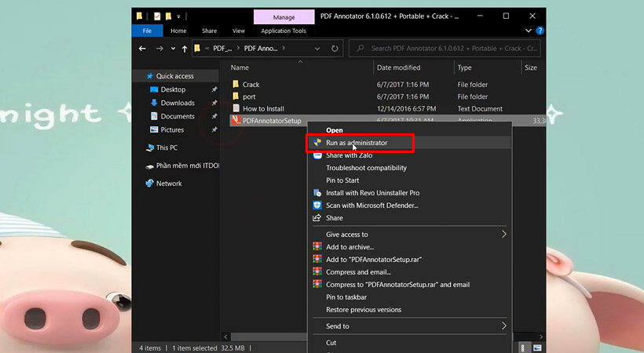Open the blue File tab

(x=147, y=31)
